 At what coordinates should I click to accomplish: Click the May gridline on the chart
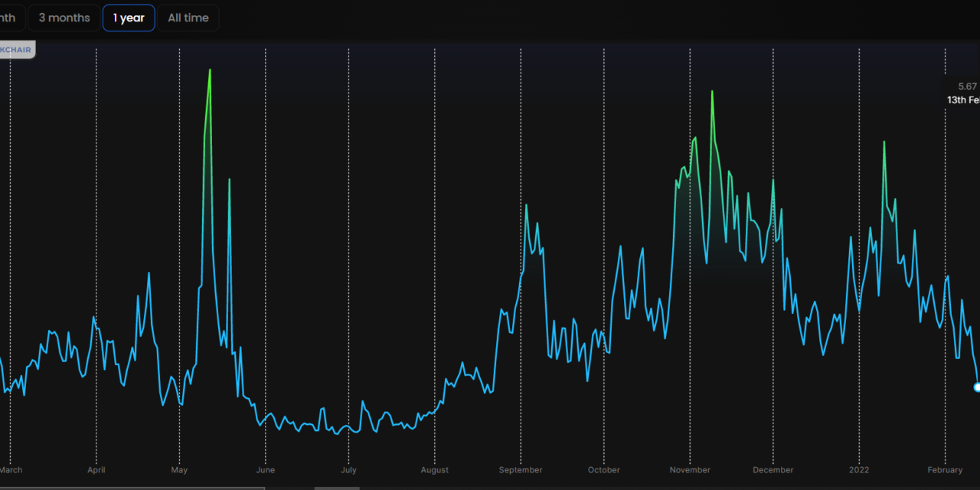[180, 230]
